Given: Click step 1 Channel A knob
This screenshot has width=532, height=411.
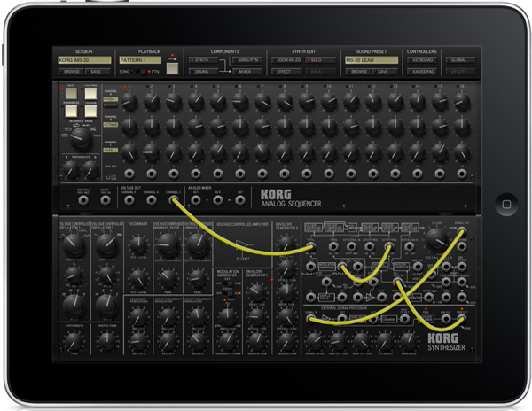Looking at the screenshot, I should [x=129, y=101].
